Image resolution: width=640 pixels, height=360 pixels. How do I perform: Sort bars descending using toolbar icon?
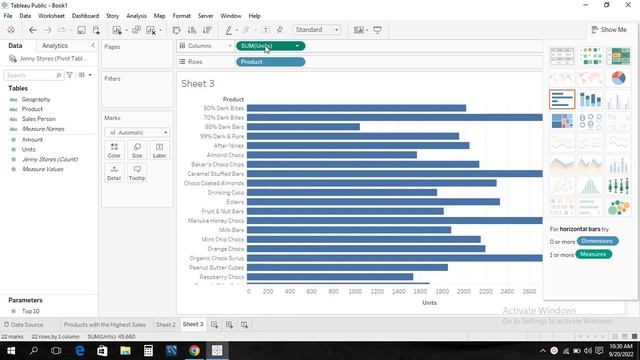click(207, 30)
